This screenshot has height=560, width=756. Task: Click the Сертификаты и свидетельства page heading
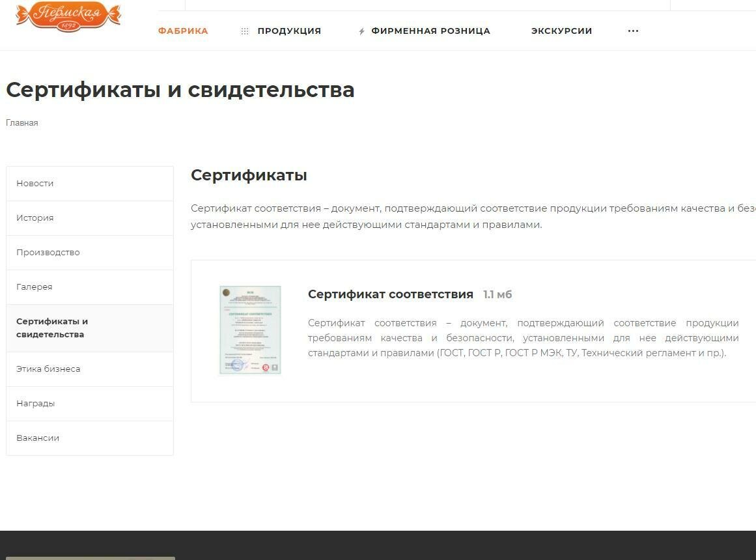[x=180, y=91]
